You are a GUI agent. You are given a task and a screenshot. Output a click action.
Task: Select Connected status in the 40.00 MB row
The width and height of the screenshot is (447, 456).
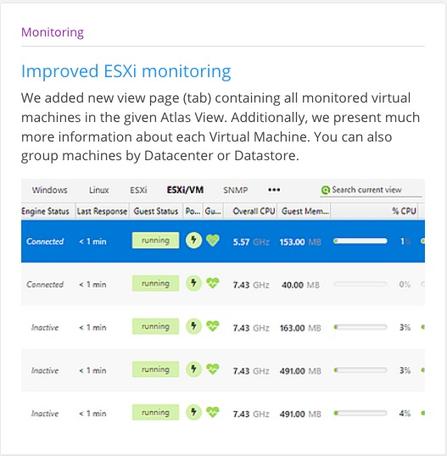tap(45, 284)
